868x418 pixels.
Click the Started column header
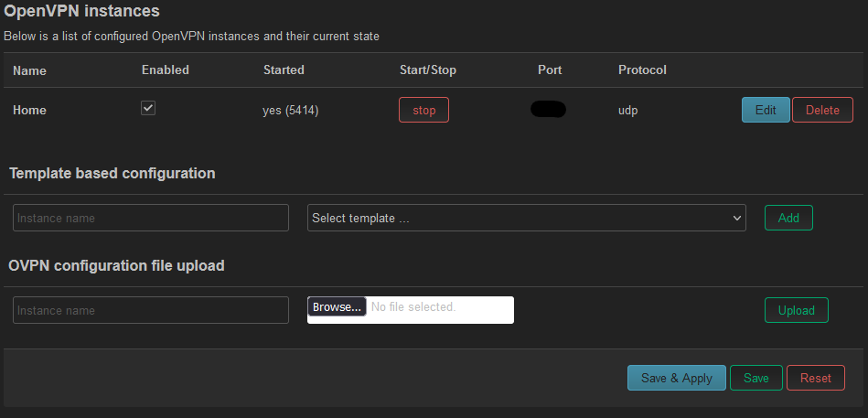tap(284, 70)
